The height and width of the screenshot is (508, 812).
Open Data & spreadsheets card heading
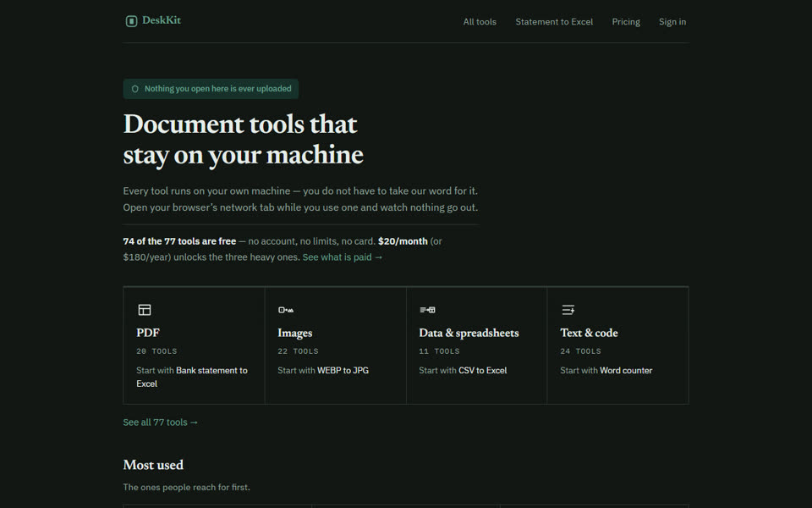[469, 333]
